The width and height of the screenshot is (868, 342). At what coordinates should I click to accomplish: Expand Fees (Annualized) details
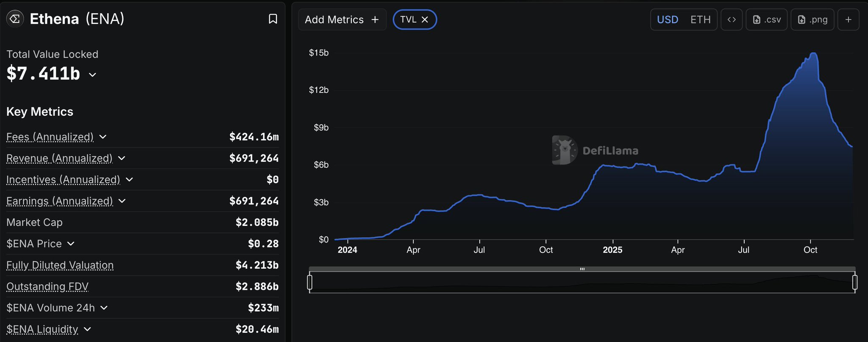(103, 137)
